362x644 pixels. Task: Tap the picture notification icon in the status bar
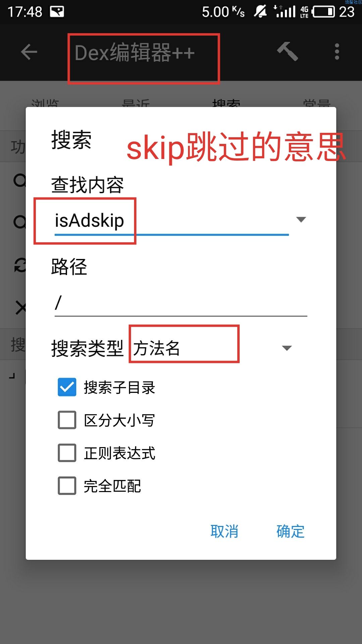click(57, 12)
